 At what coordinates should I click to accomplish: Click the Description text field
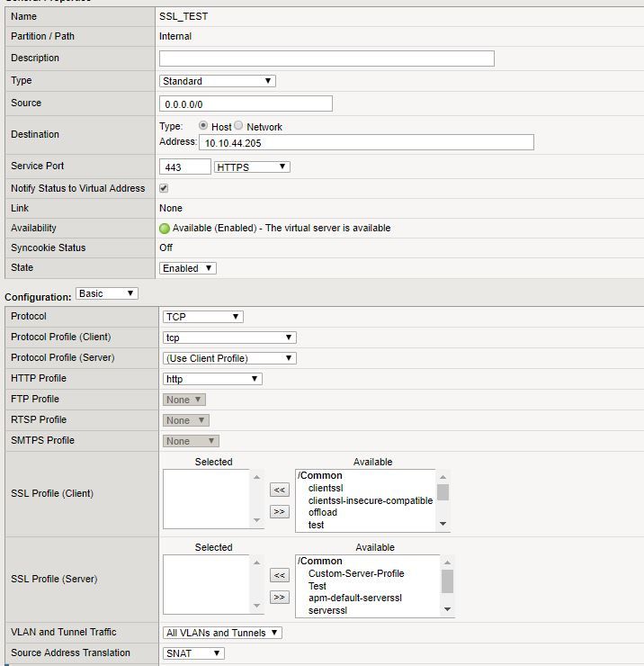pyautogui.click(x=326, y=58)
